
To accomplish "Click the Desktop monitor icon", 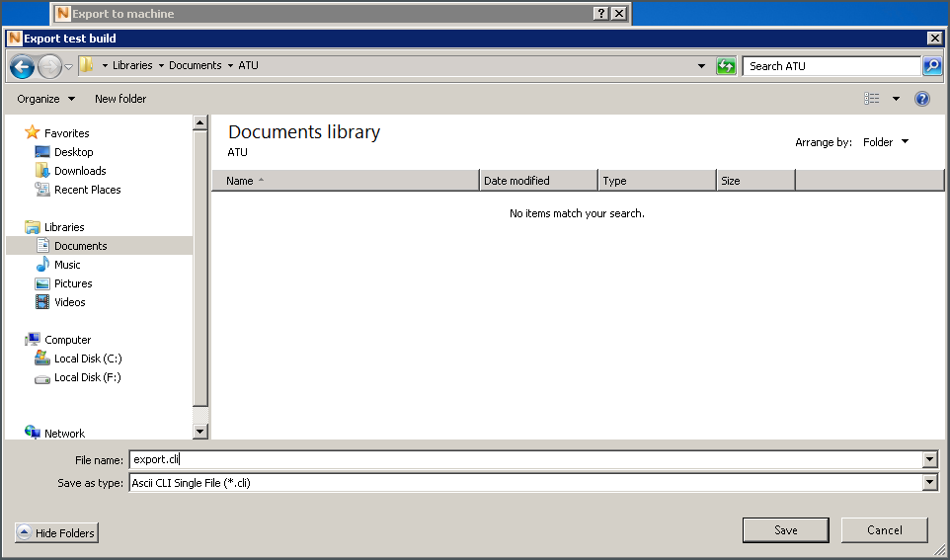I will coord(42,151).
